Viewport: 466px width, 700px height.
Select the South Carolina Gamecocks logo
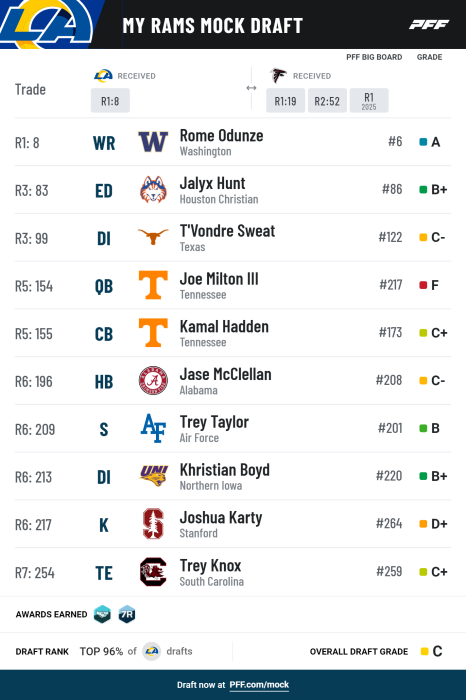[x=153, y=571]
